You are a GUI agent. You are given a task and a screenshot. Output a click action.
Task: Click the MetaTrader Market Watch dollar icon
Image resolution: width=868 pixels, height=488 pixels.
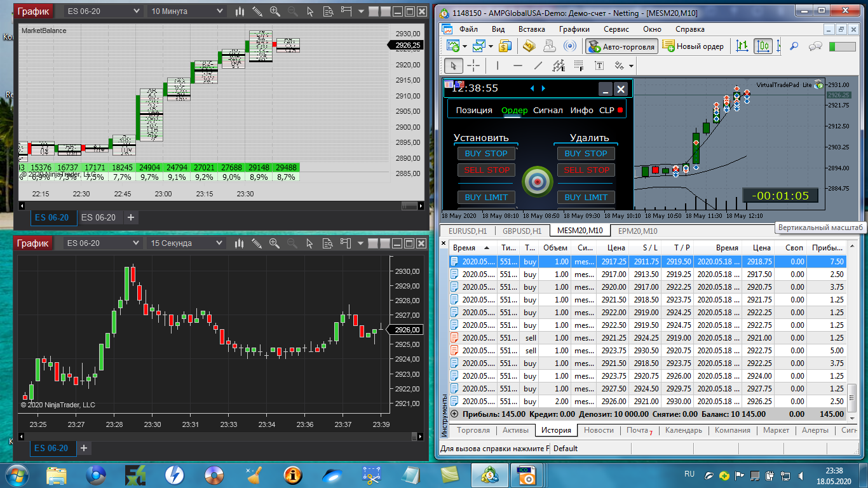coord(506,46)
